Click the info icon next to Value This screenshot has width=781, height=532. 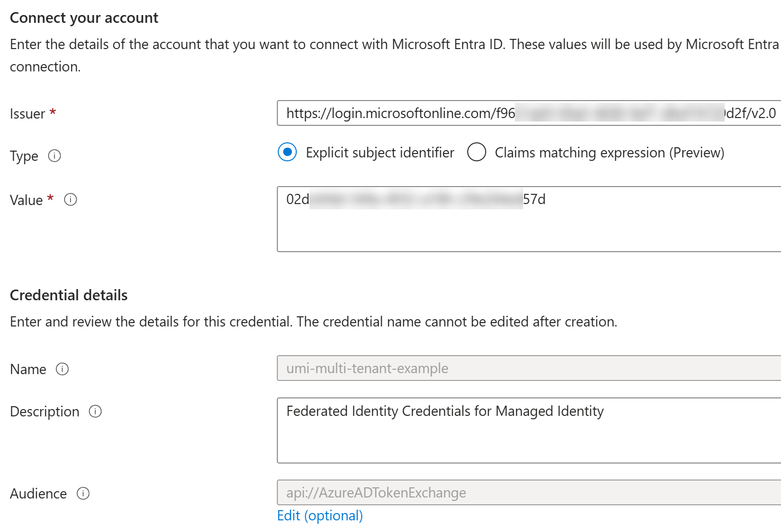tap(70, 200)
